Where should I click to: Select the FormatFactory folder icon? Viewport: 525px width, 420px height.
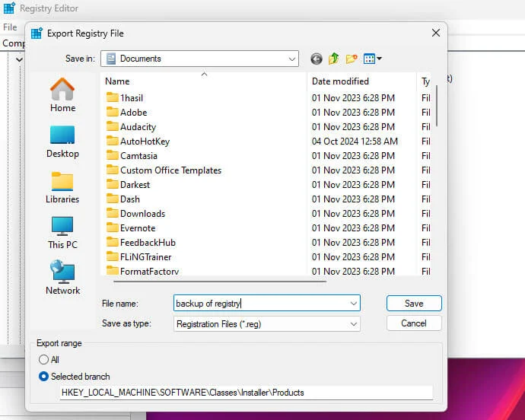point(113,270)
